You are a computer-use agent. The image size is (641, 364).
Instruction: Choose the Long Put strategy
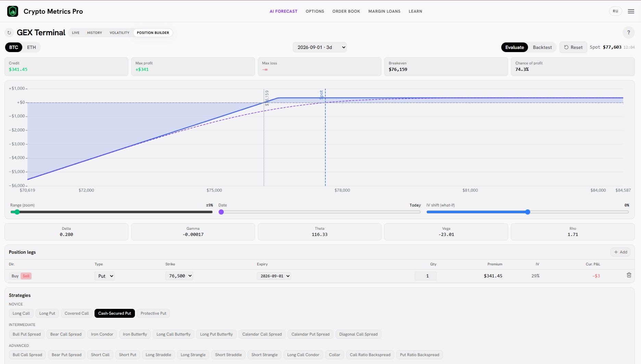[x=47, y=313]
